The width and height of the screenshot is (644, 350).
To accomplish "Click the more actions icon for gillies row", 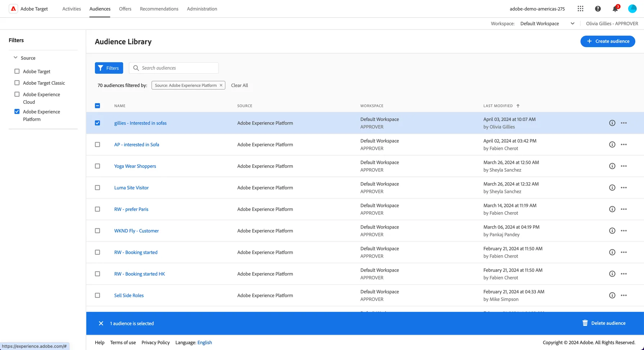I will [624, 123].
